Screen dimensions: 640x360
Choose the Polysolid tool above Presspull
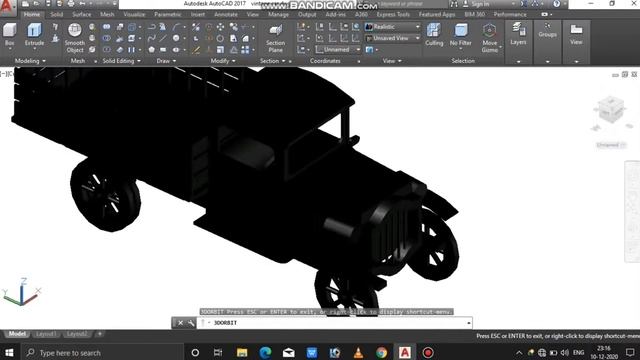click(55, 27)
